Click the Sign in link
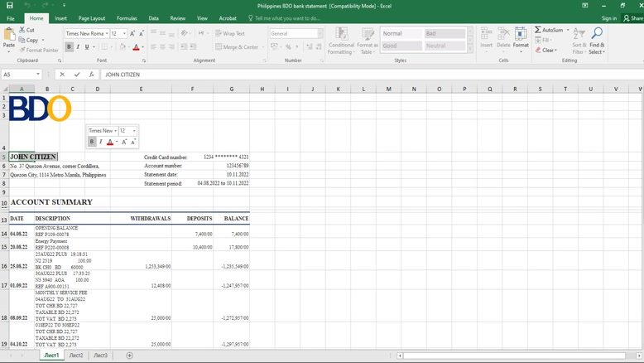The image size is (644, 363). pos(608,18)
